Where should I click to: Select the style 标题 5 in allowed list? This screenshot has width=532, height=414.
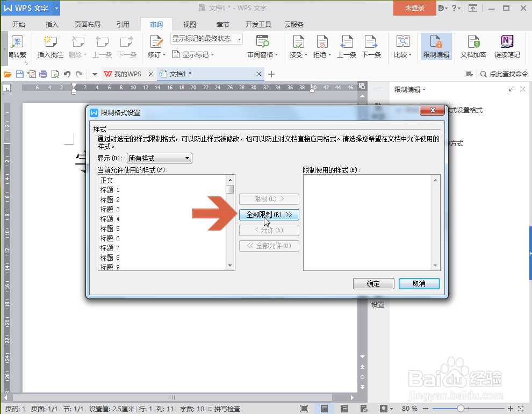point(162,229)
